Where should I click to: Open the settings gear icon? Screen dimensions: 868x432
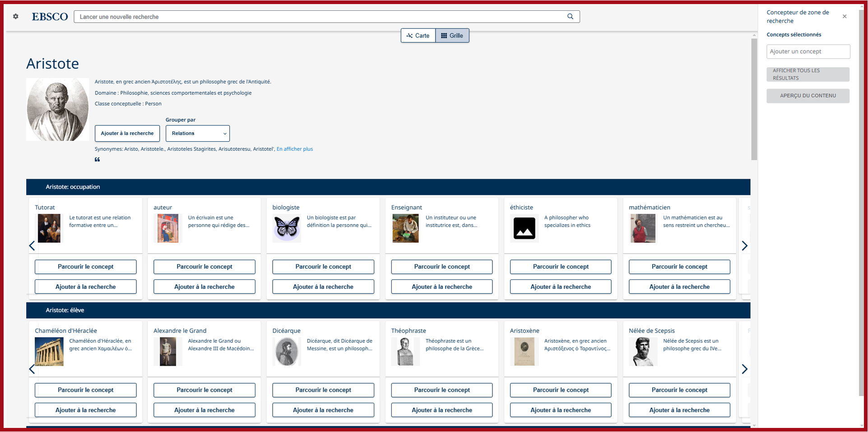pyautogui.click(x=16, y=17)
